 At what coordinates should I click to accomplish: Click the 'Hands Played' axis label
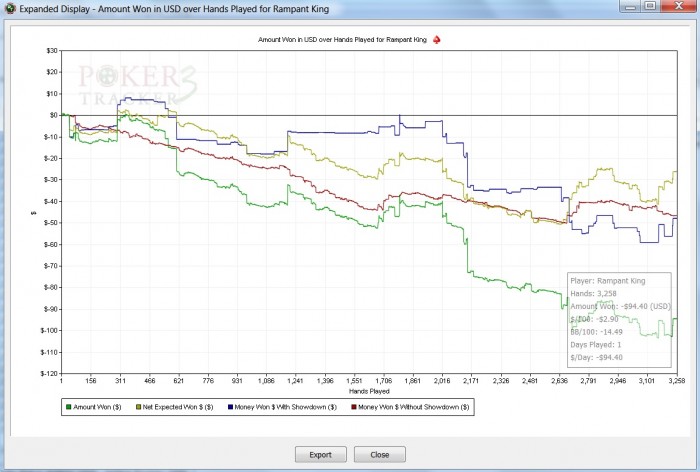pyautogui.click(x=369, y=391)
